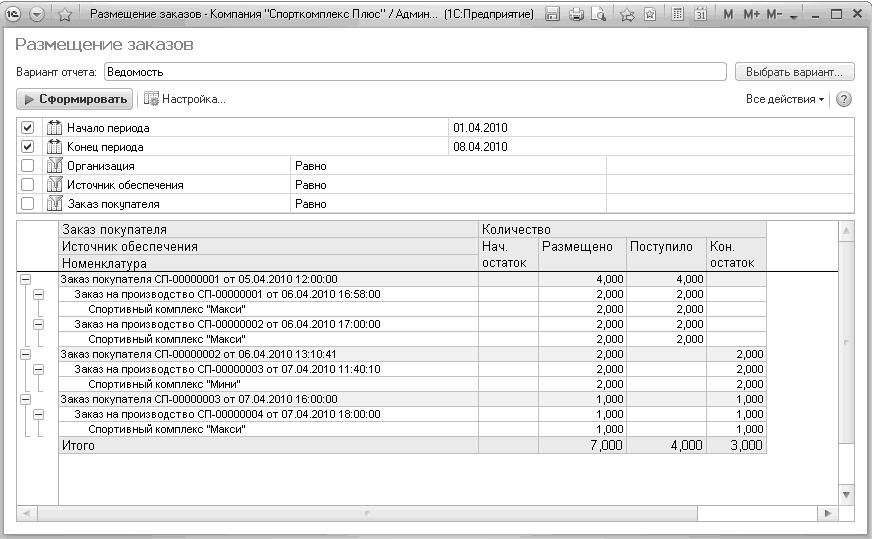Image resolution: width=872 pixels, height=539 pixels.
Task: Open the title bar dropdown menu arrow
Action: tap(37, 14)
